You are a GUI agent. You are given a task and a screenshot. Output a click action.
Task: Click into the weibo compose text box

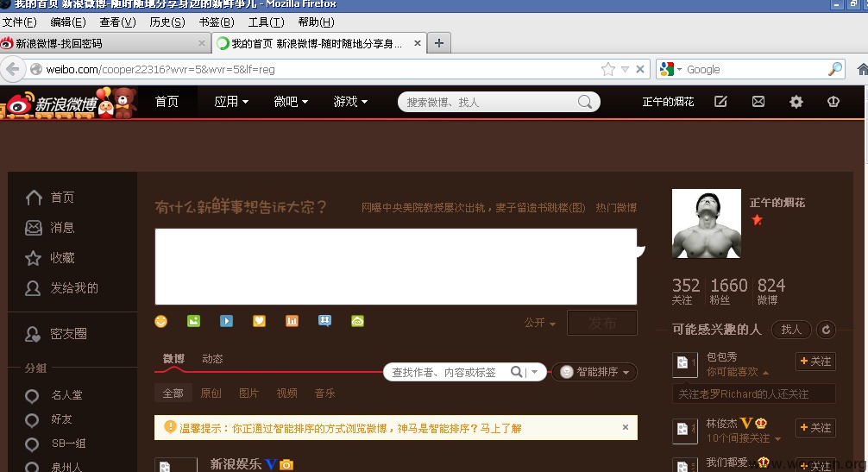tap(396, 267)
